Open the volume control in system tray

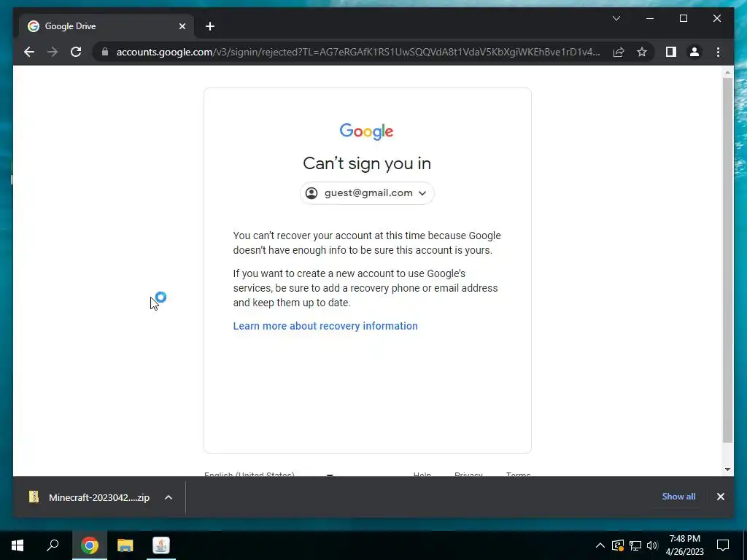click(x=652, y=545)
